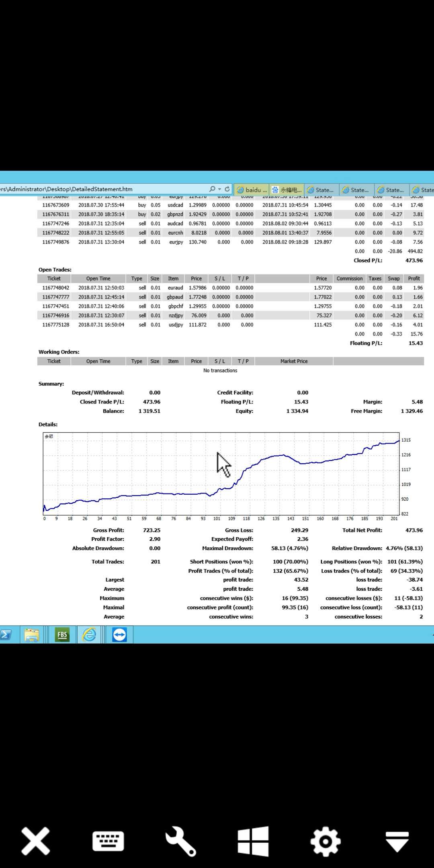Click the Profit Factor value 2.90
This screenshot has width=434, height=868.
[x=155, y=539]
